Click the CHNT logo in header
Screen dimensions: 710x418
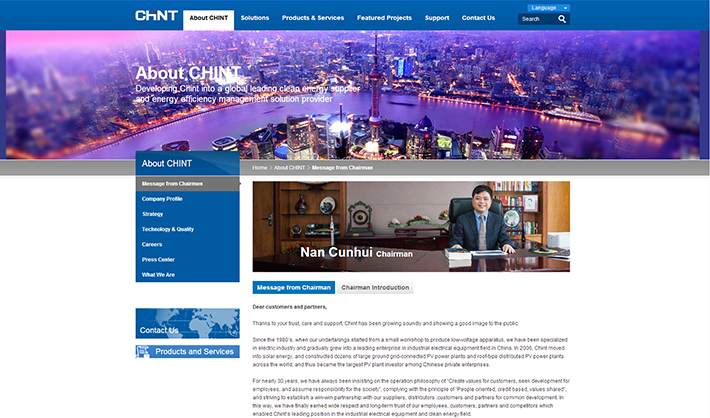(x=157, y=17)
